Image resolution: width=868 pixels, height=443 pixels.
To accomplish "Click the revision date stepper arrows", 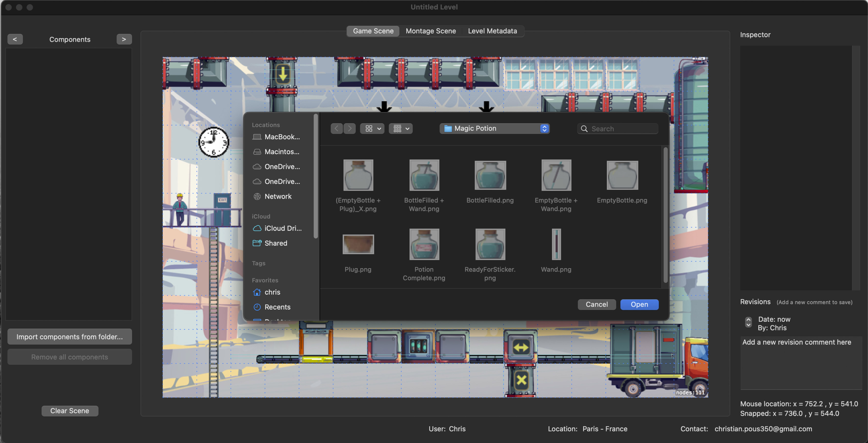I will pos(748,322).
